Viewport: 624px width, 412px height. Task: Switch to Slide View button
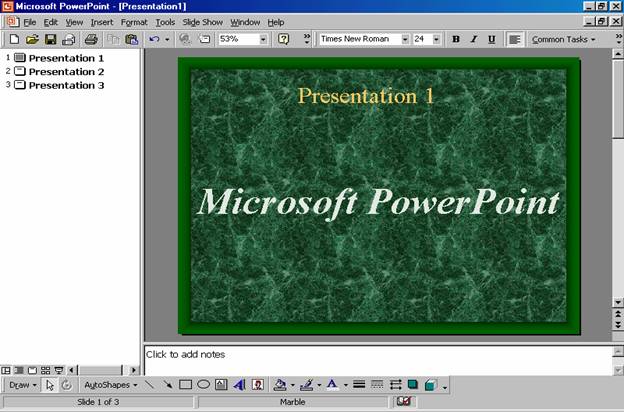pos(32,370)
